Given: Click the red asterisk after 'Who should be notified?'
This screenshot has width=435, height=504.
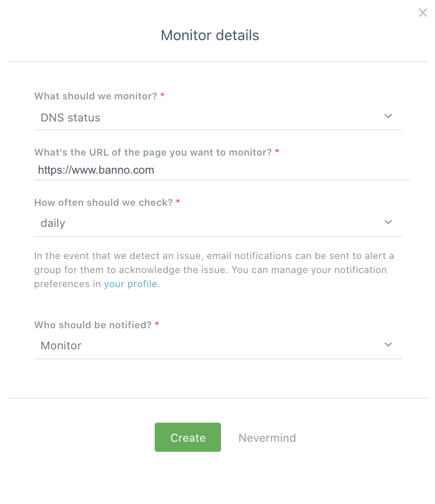Looking at the screenshot, I should [157, 325].
